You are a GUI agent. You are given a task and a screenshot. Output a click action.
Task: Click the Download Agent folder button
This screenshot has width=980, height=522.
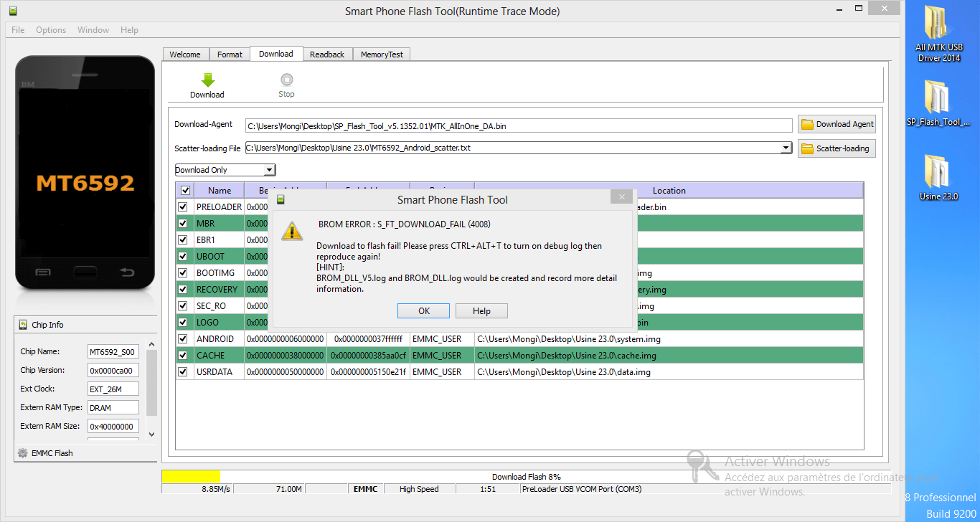coord(837,124)
